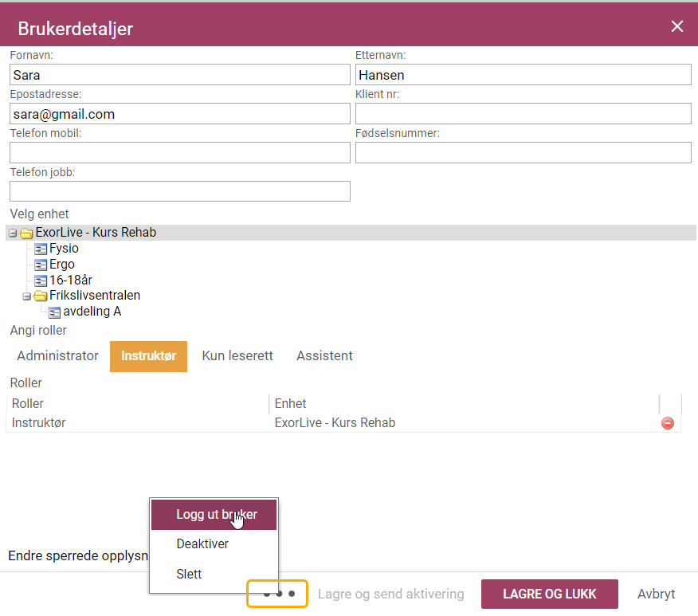Viewport: 698px width, 616px height.
Task: Select the Frikslivsentralen unit
Action: [95, 295]
